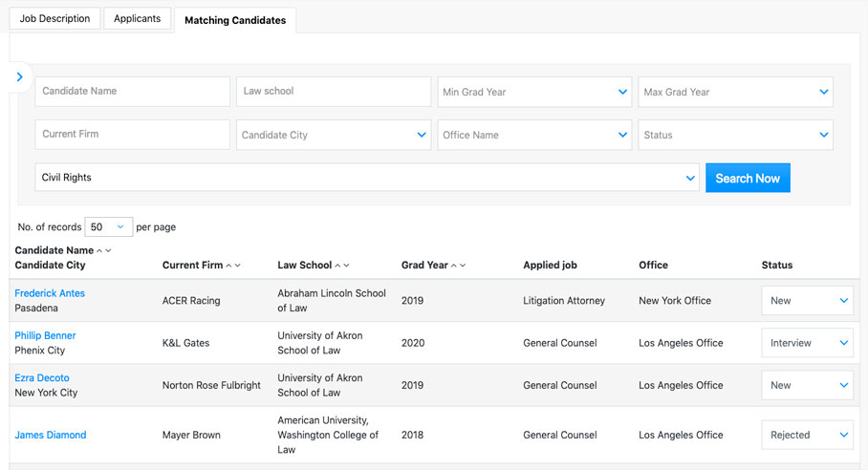Sort Candidate Name ascending with up arrow
The width and height of the screenshot is (868, 470).
click(99, 250)
